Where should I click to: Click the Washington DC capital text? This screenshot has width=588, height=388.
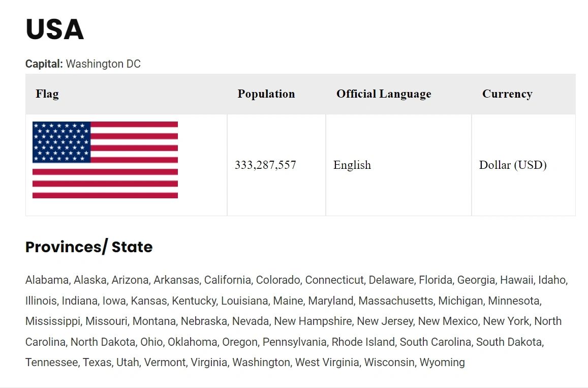click(x=103, y=64)
